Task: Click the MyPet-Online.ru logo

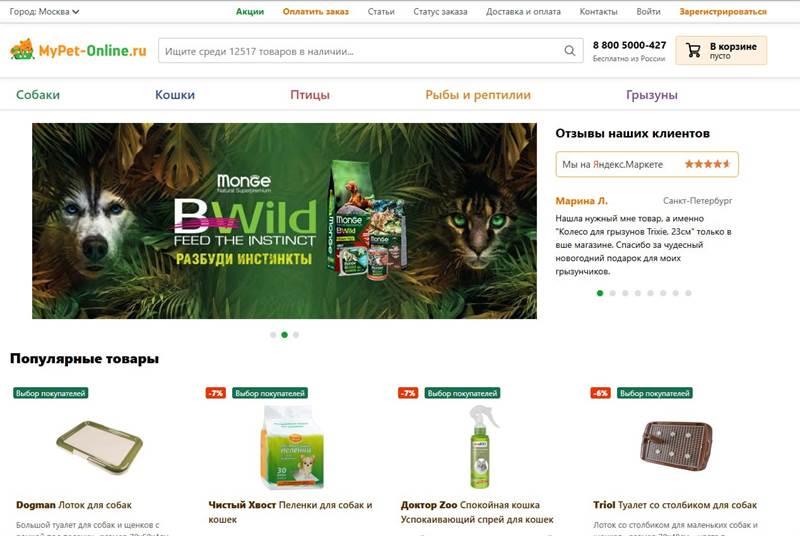Action: click(78, 50)
